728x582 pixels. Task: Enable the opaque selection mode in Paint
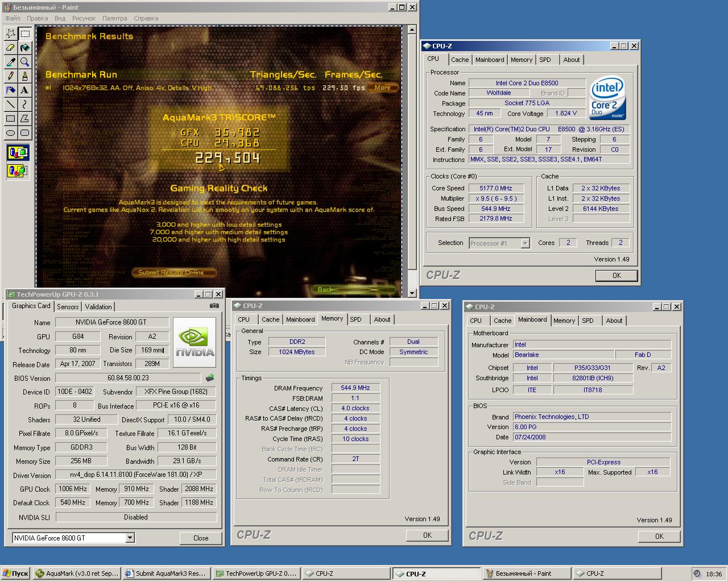pos(18,152)
